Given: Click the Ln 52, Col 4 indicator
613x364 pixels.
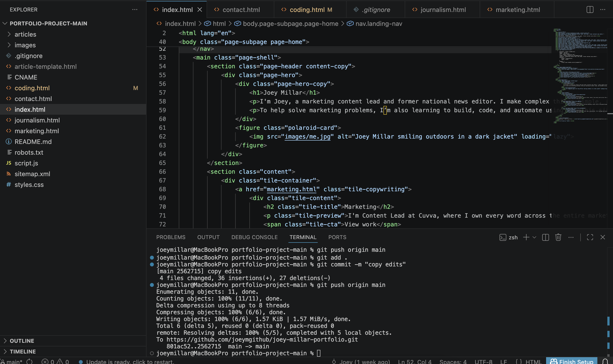Looking at the screenshot, I should (415, 362).
